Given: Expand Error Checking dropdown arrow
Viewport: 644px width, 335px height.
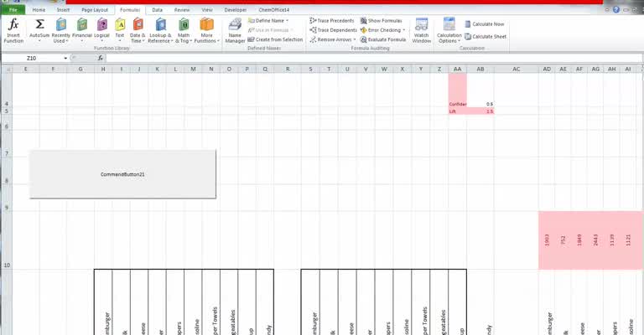Looking at the screenshot, I should 403,30.
